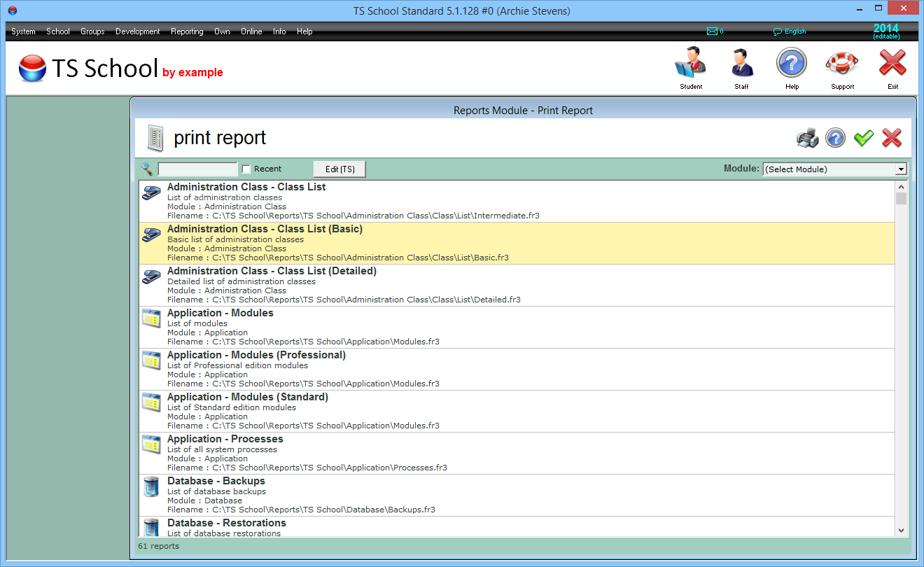The image size is (924, 567).
Task: Click app icon in window title bar
Action: (x=12, y=10)
